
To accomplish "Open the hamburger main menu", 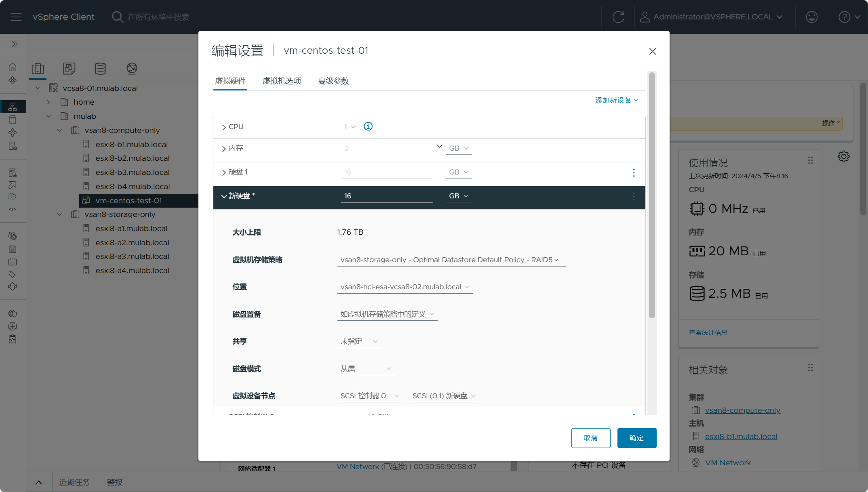I will (x=16, y=17).
